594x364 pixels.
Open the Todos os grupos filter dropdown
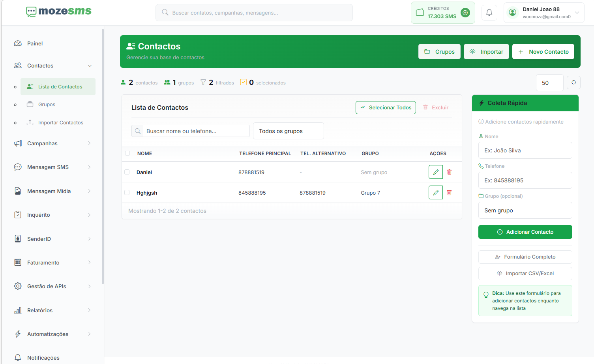[x=288, y=131]
